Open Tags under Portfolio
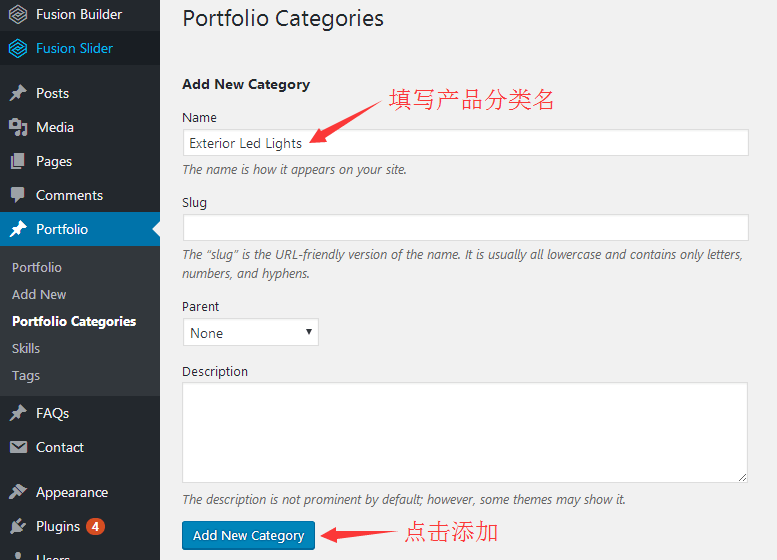Screen dimensions: 777x560 [26, 376]
